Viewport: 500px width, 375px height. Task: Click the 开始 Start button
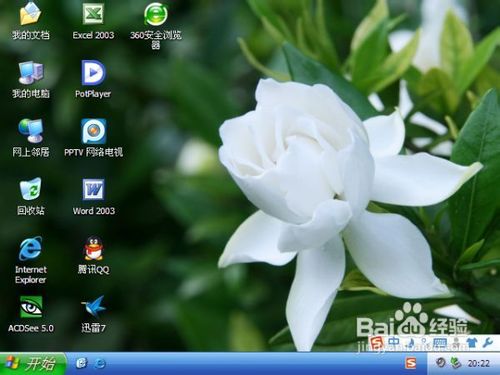click(33, 364)
